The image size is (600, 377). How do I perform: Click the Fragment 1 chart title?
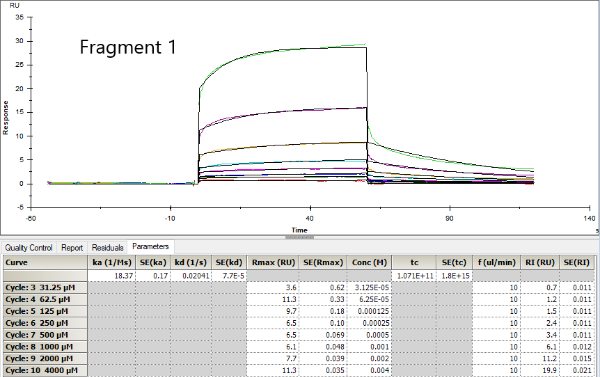coord(128,47)
